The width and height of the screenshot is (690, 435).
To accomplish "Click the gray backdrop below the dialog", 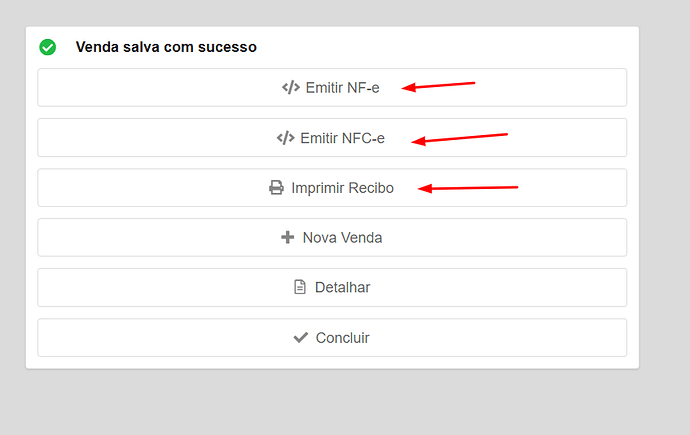I will coord(330,402).
